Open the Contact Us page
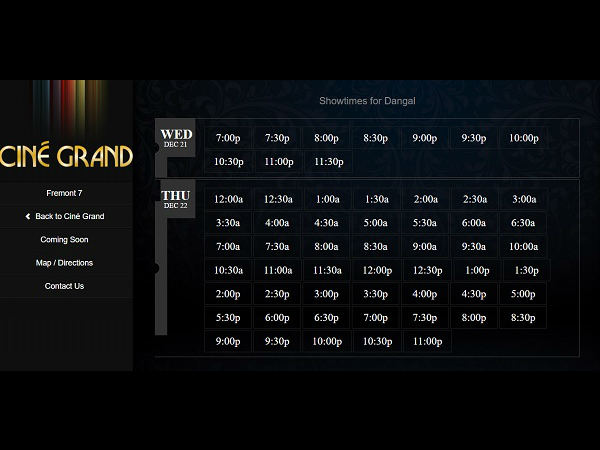The image size is (600, 450). [x=65, y=286]
